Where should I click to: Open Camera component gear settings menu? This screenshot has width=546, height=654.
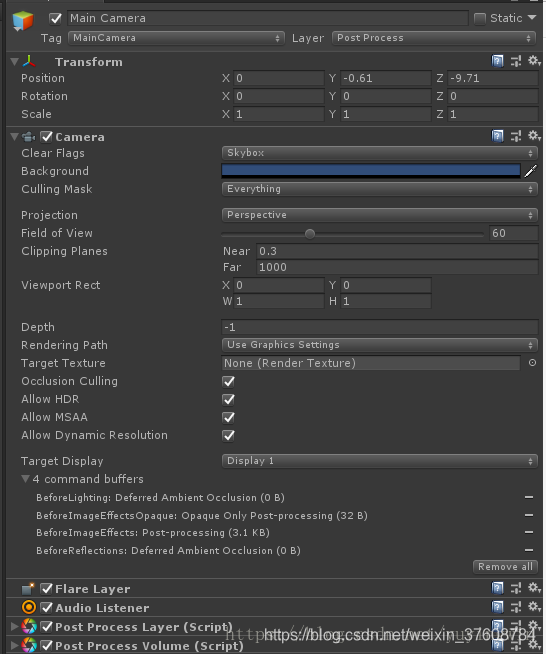pos(534,136)
